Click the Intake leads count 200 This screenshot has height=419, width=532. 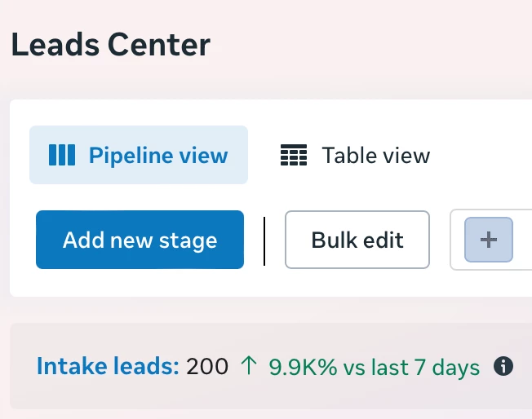pyautogui.click(x=207, y=367)
